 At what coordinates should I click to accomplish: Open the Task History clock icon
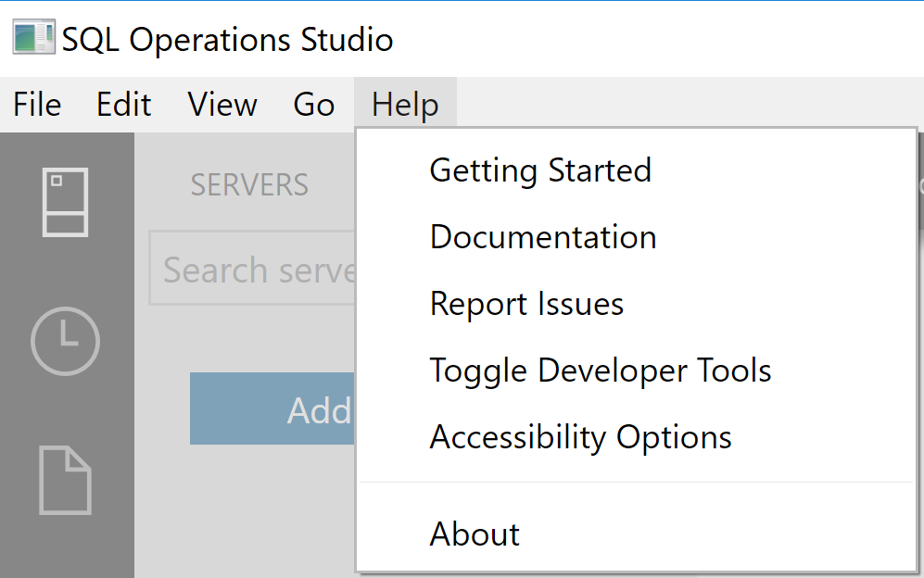click(65, 341)
